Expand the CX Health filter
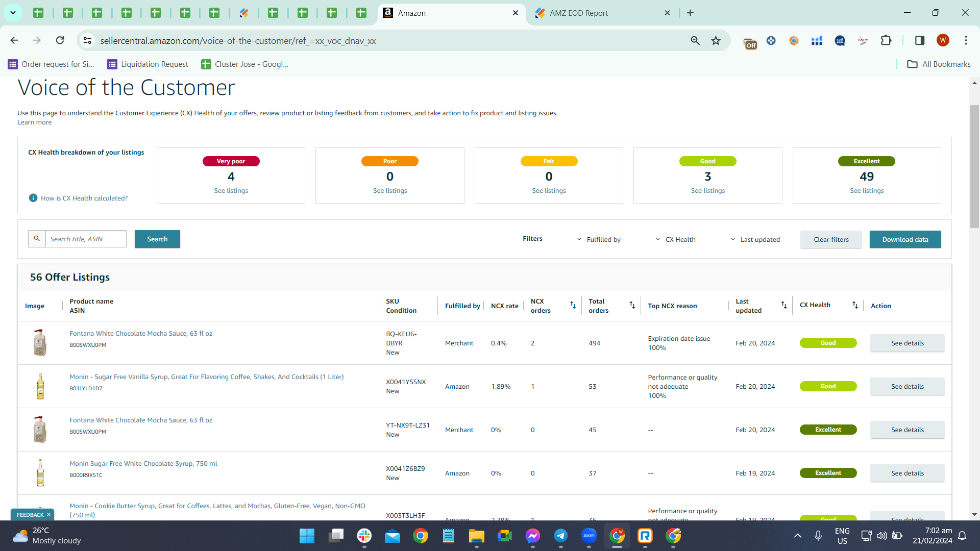 [675, 239]
